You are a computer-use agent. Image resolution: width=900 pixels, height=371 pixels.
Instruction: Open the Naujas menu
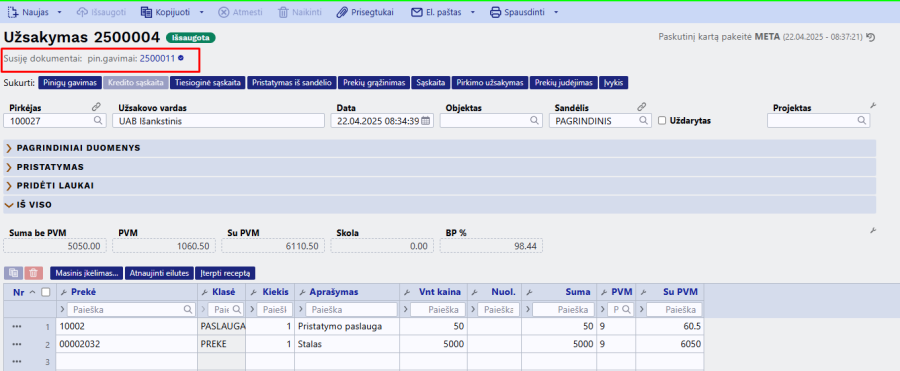click(x=34, y=12)
